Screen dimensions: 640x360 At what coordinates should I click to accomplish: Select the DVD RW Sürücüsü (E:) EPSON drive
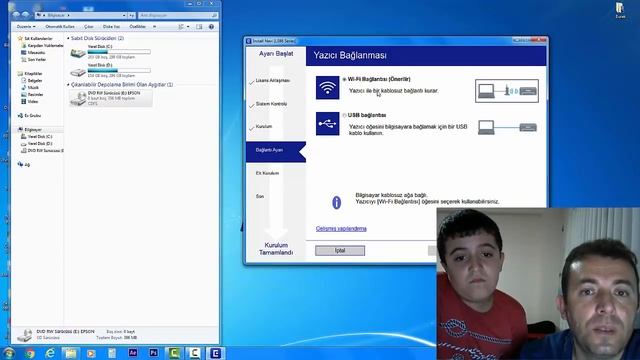(111, 98)
